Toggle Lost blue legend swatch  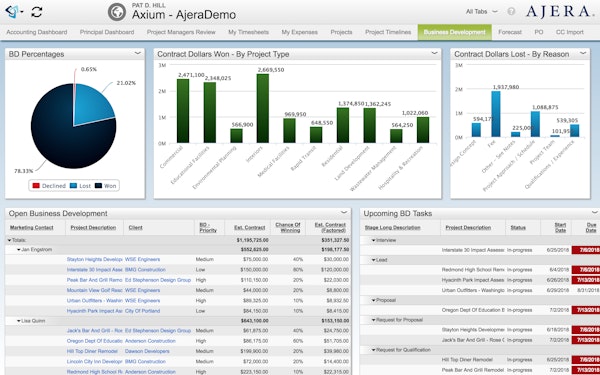(x=73, y=186)
